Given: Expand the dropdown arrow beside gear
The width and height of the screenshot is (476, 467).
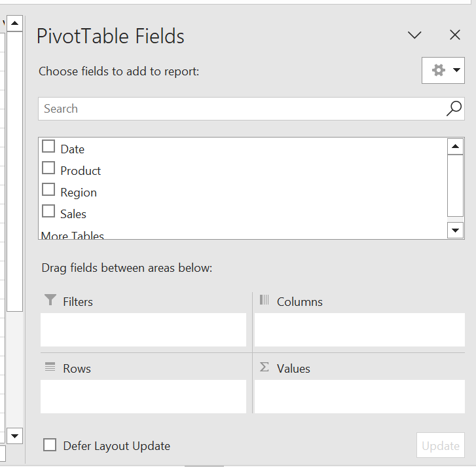Looking at the screenshot, I should coord(456,70).
